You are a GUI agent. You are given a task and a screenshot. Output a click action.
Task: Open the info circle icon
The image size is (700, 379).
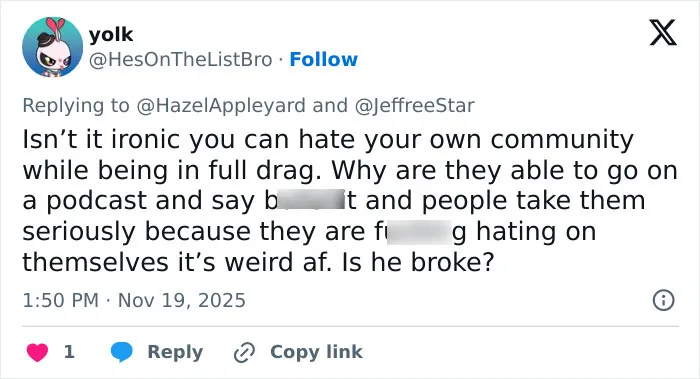click(x=663, y=300)
